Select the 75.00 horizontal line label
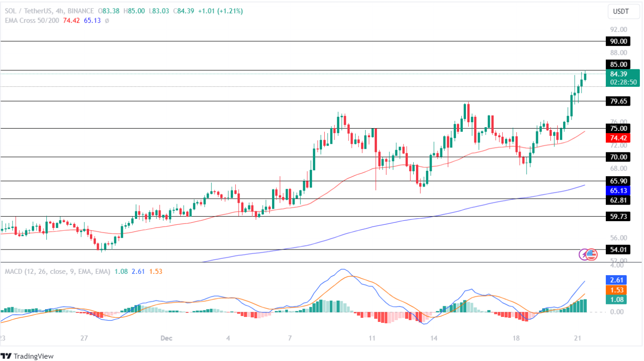This screenshot has width=644, height=361. [618, 128]
